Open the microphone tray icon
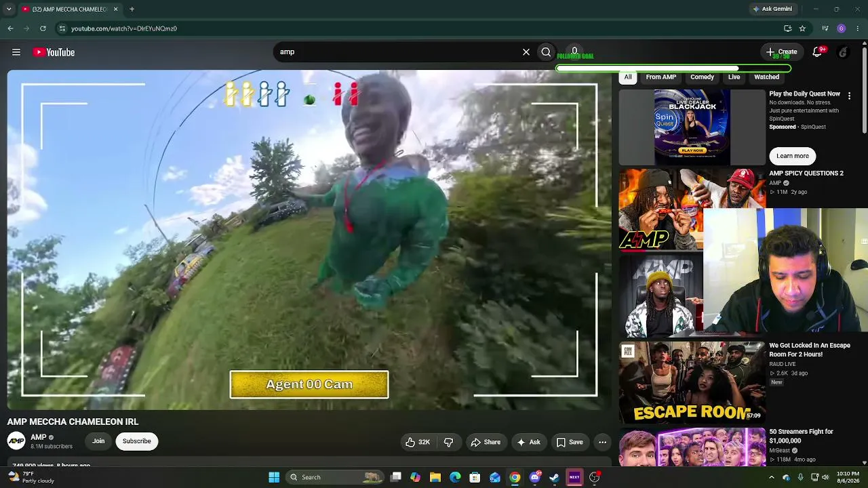Image resolution: width=868 pixels, height=488 pixels. click(x=800, y=477)
